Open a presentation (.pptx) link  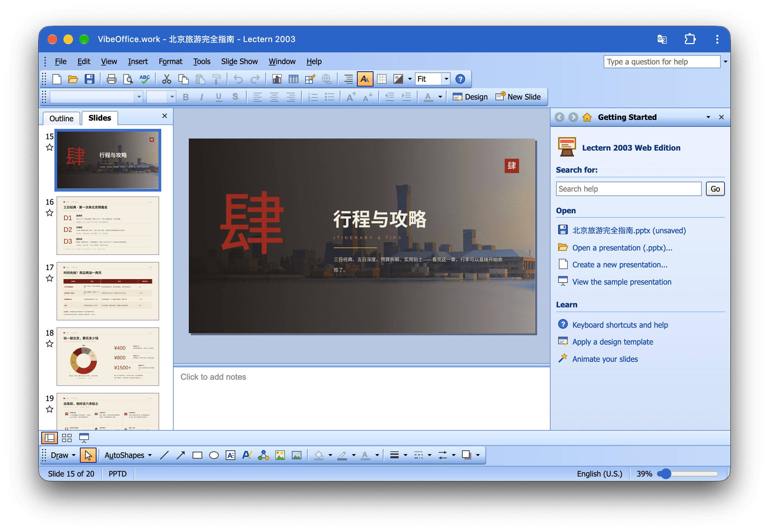pyautogui.click(x=622, y=248)
